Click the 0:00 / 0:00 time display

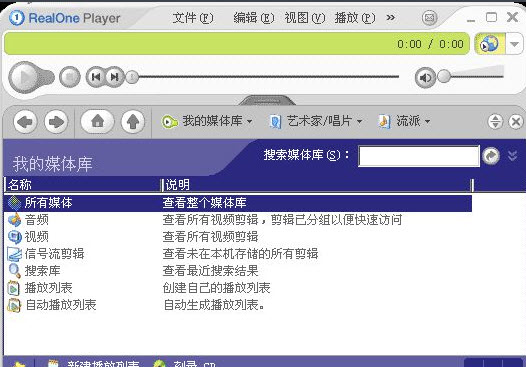430,44
